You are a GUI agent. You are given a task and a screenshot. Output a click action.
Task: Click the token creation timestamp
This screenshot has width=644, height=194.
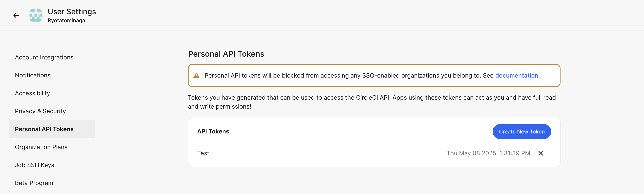[x=488, y=153]
